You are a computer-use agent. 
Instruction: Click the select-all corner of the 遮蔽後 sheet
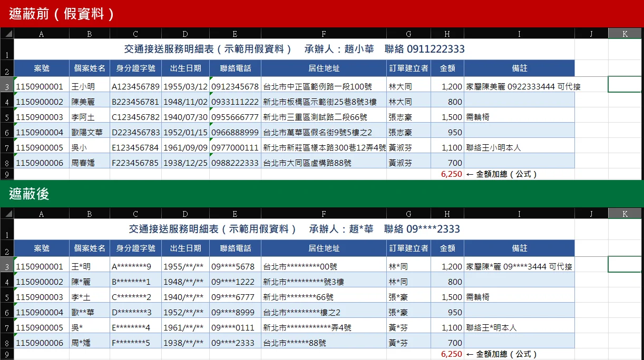point(7,213)
